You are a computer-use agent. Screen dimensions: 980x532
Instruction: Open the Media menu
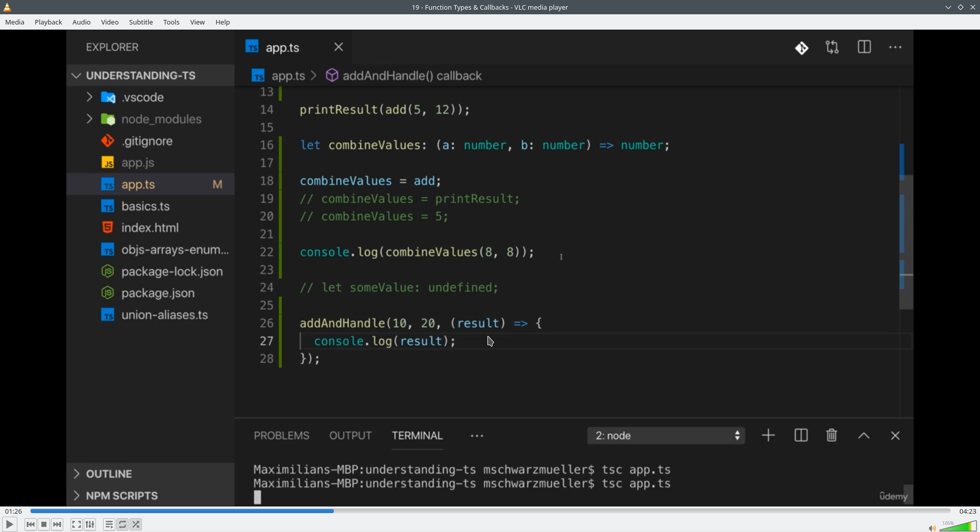pyautogui.click(x=15, y=22)
